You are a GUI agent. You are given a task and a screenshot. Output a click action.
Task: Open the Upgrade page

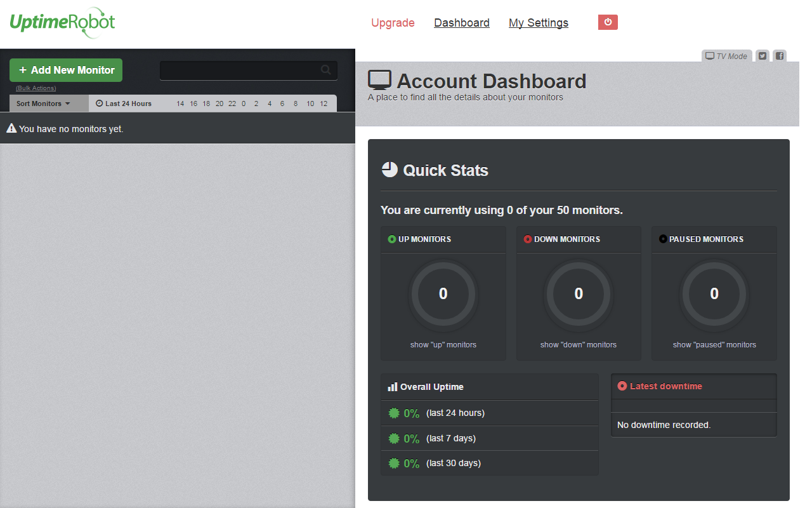(393, 23)
